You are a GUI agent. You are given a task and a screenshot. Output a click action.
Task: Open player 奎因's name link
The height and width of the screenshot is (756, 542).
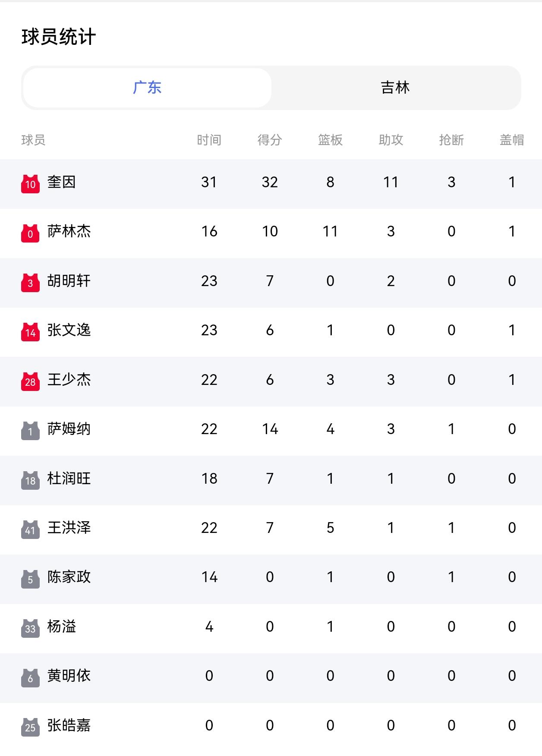click(62, 182)
